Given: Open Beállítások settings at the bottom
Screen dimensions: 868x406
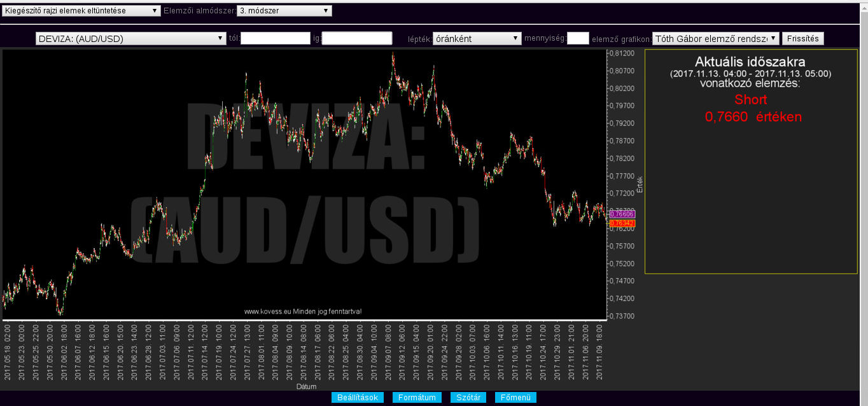Looking at the screenshot, I should tap(357, 398).
